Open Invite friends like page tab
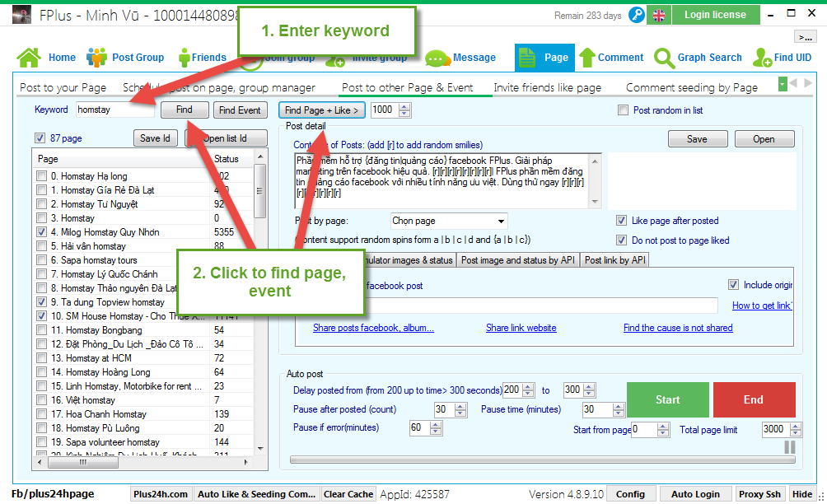Image resolution: width=827 pixels, height=504 pixels. point(548,87)
